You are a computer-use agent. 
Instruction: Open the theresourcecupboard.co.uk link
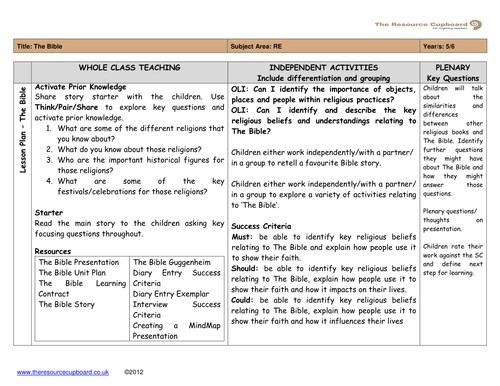[63, 372]
